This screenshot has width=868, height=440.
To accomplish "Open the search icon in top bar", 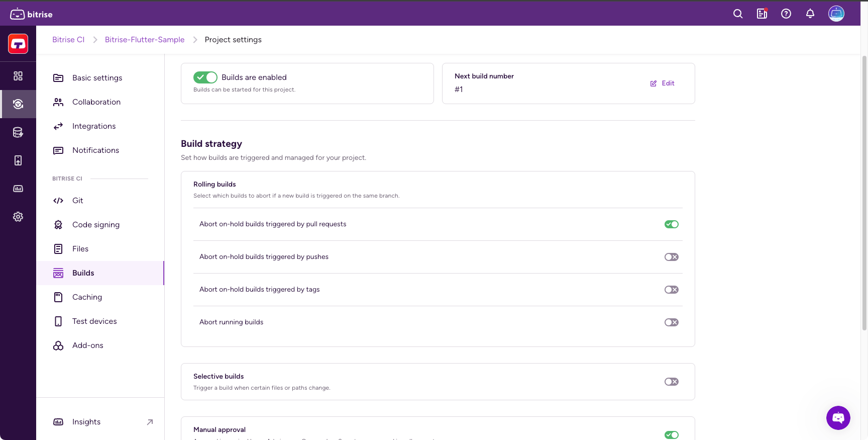I will (x=737, y=14).
